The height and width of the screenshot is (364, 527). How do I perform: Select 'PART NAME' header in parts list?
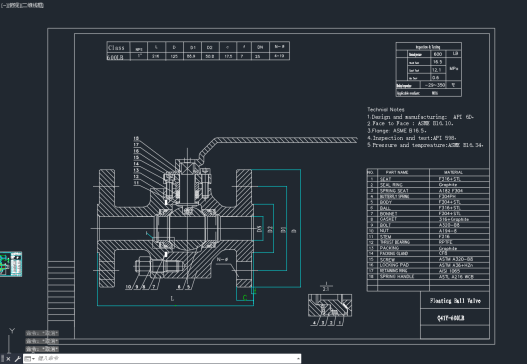397,172
